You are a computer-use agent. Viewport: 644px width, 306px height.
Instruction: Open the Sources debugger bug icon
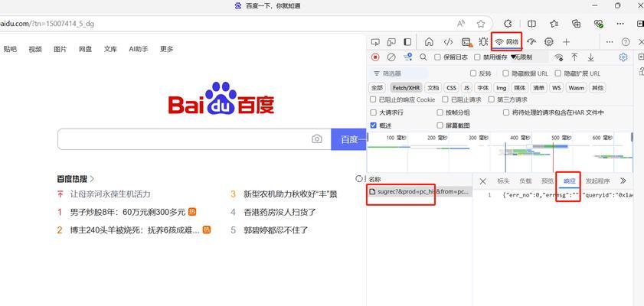tap(483, 42)
